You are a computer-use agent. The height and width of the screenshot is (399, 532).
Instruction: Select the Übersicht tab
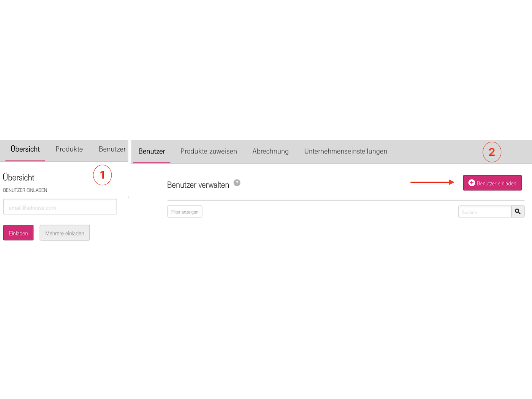tap(25, 149)
